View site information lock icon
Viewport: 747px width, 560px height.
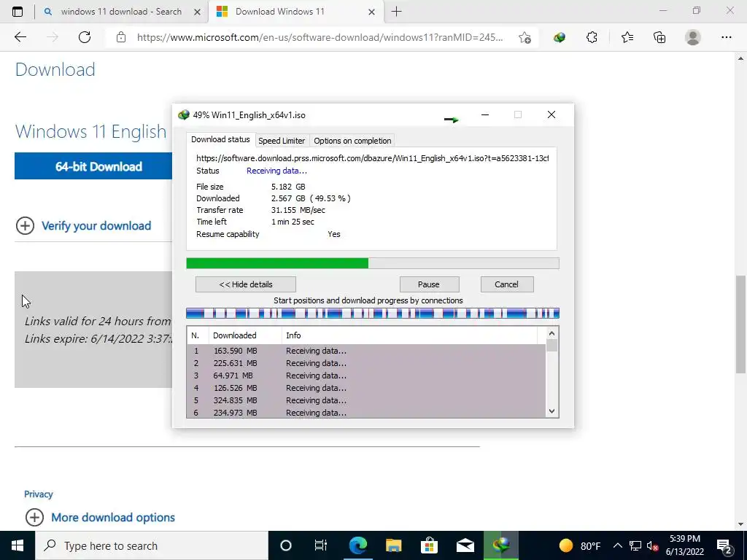tap(121, 37)
